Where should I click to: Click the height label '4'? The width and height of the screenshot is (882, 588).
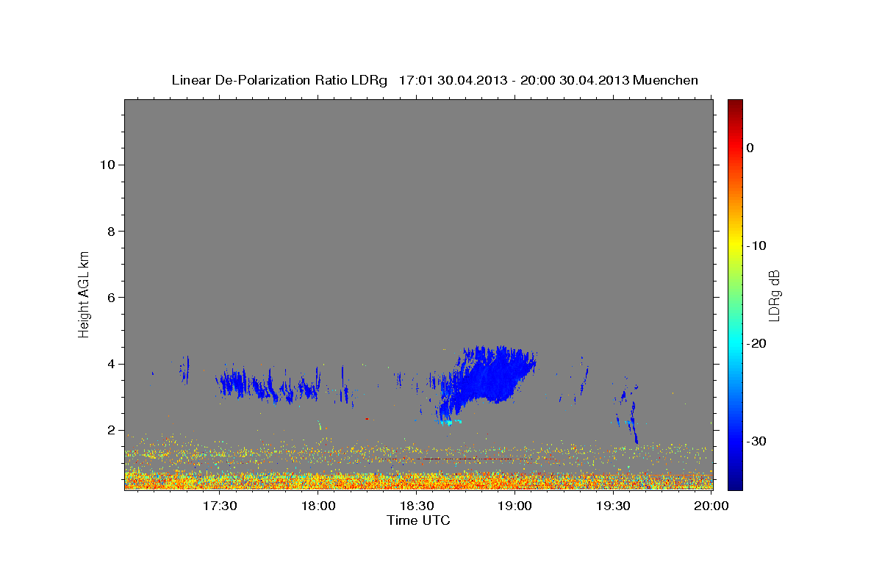click(110, 364)
